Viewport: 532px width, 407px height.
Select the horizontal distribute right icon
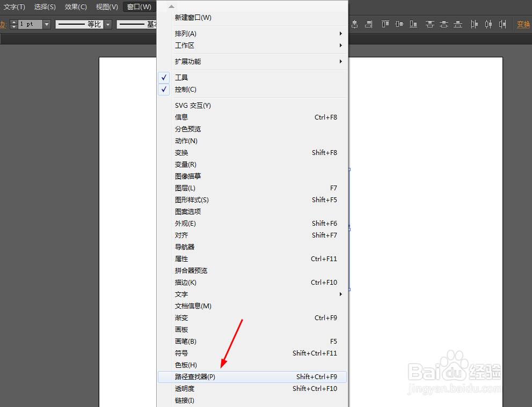(502, 24)
